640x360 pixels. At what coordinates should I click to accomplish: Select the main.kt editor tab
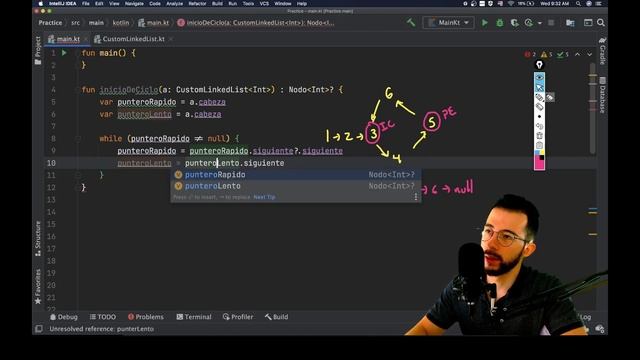coord(68,39)
